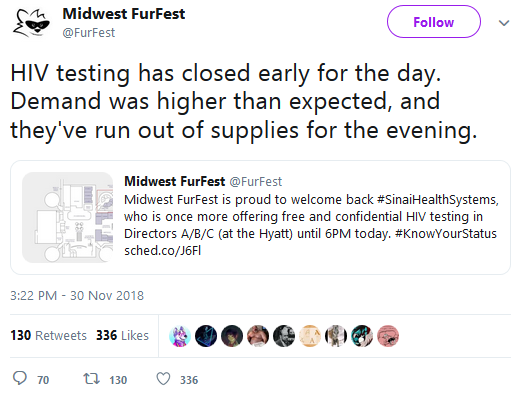This screenshot has height=395, width=515.
Task: Click the Midwest FurFest display name header
Action: click(x=124, y=14)
